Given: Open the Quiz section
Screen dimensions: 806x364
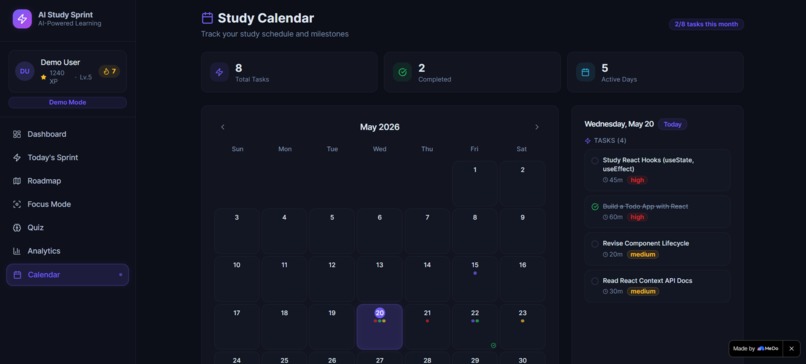Looking at the screenshot, I should tap(67, 228).
